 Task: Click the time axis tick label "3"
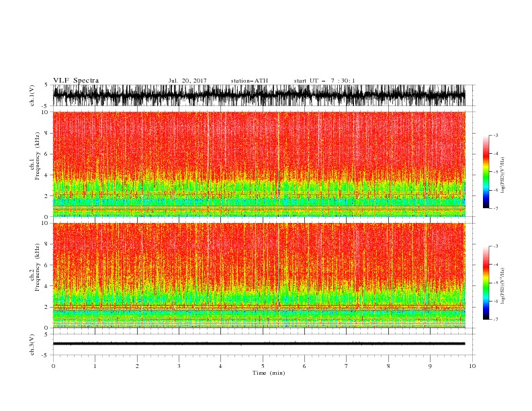pyautogui.click(x=179, y=366)
